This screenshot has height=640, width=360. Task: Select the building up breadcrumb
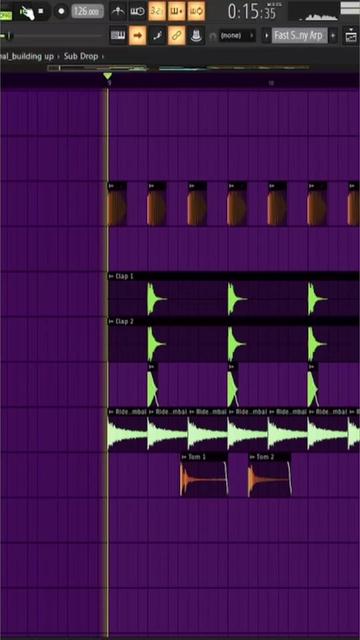[x=27, y=56]
